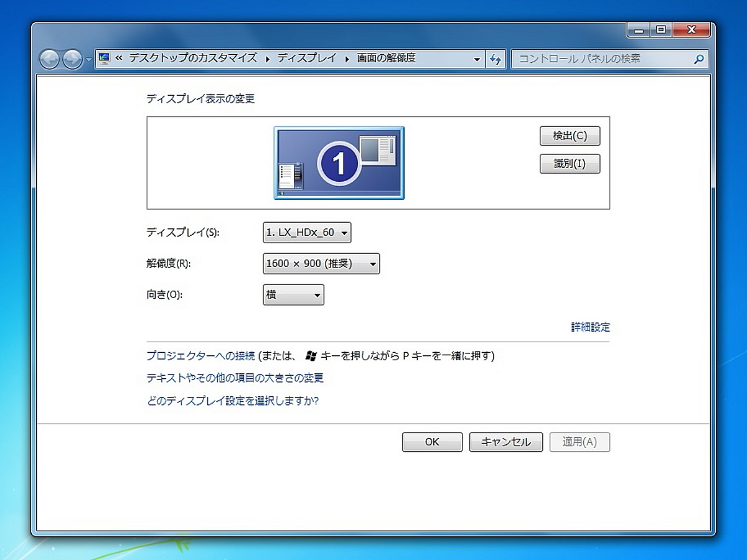
Task: Click the search magnifier icon
Action: 698,59
